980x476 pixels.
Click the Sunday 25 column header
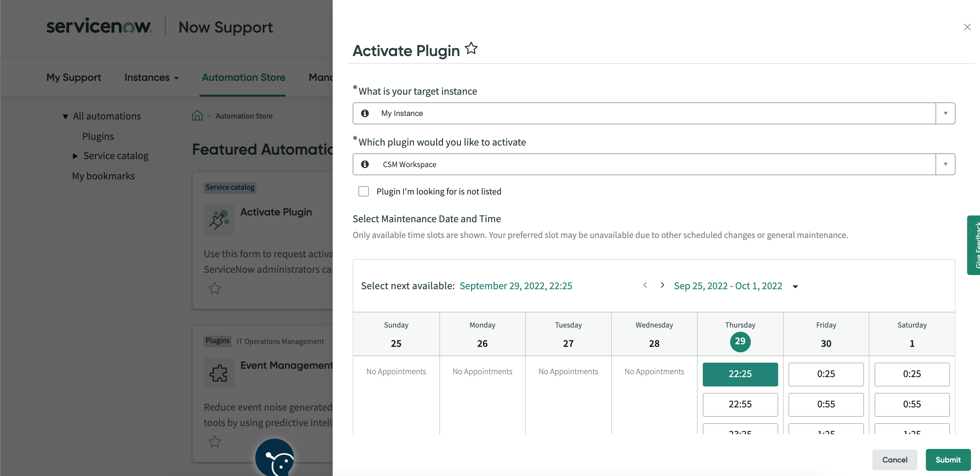click(396, 334)
